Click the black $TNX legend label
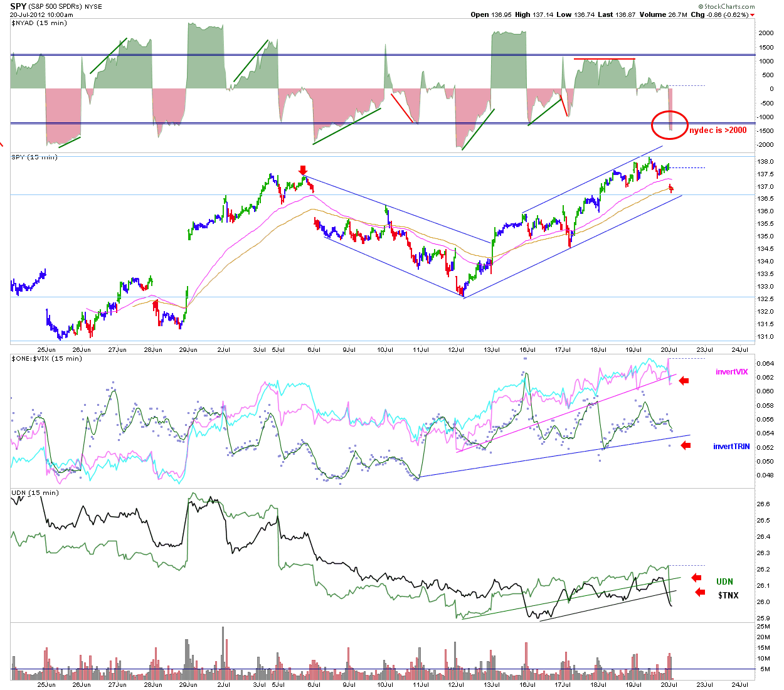784x690 pixels. tap(728, 595)
